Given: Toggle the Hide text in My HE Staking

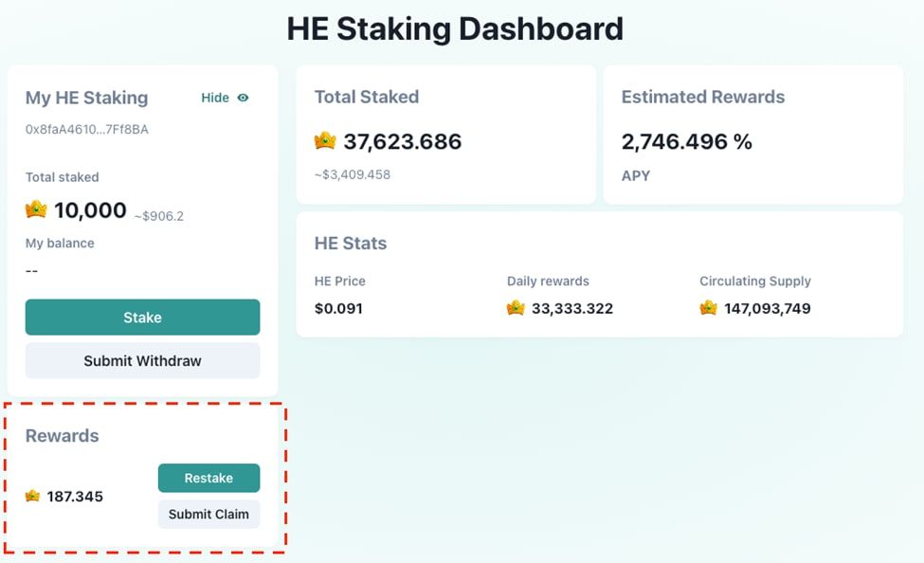Looking at the screenshot, I should [x=215, y=98].
